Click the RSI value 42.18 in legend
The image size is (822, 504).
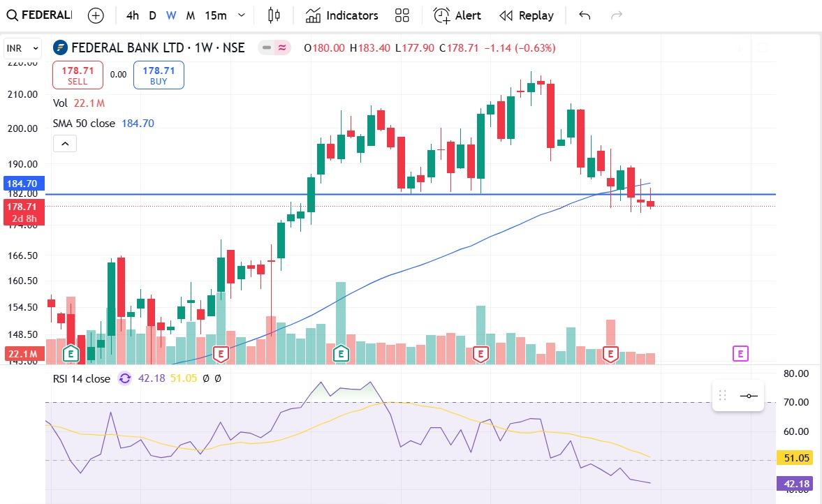(x=152, y=378)
